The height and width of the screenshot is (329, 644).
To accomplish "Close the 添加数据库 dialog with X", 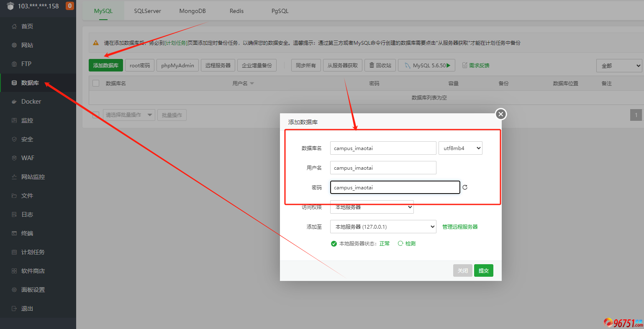I will tap(501, 114).
